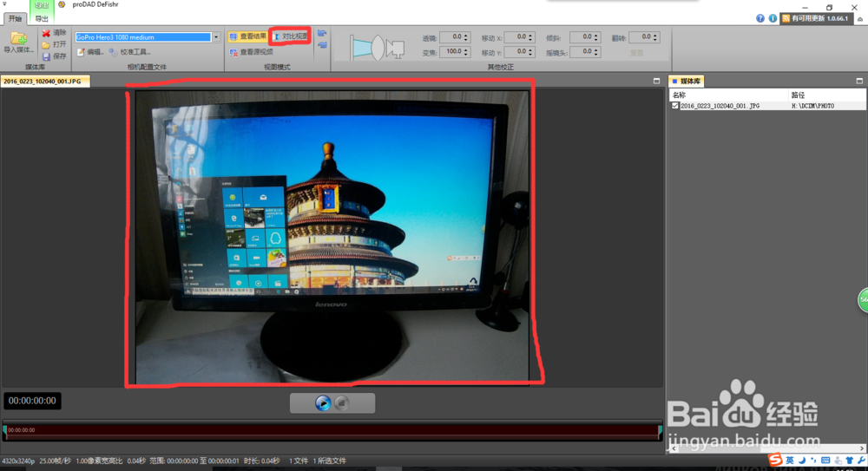Open the 编辑 camera profile editor
Screen dimensions: 868x471
click(x=90, y=52)
